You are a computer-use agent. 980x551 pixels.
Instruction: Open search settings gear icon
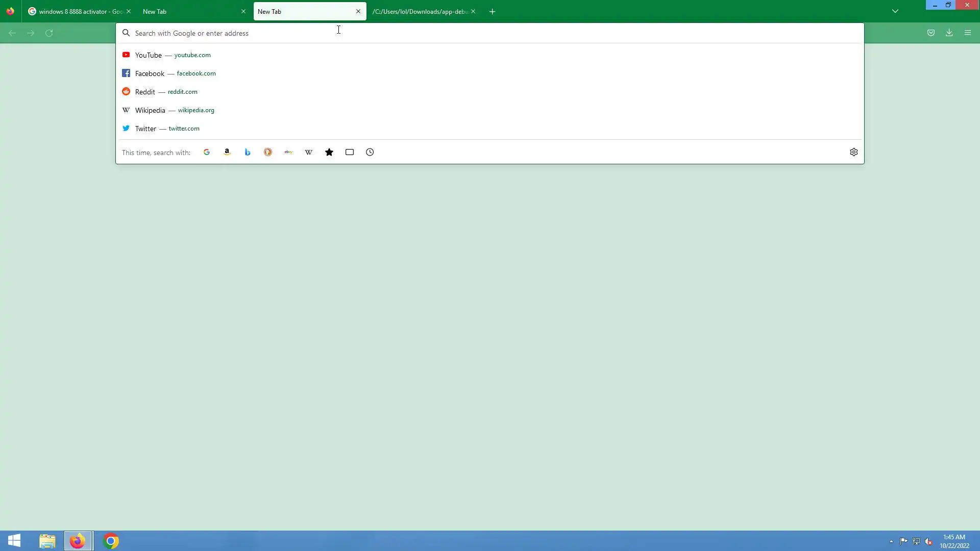[854, 152]
